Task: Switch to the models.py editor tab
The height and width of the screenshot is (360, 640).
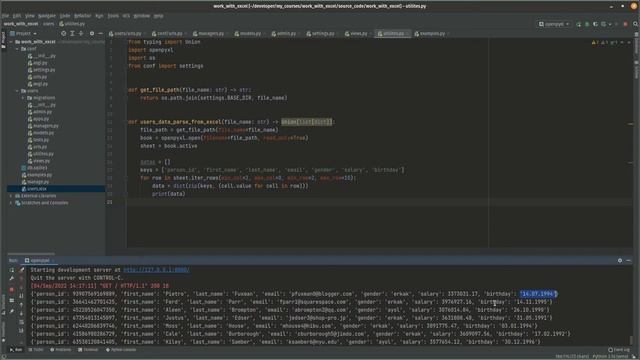Action: point(250,33)
